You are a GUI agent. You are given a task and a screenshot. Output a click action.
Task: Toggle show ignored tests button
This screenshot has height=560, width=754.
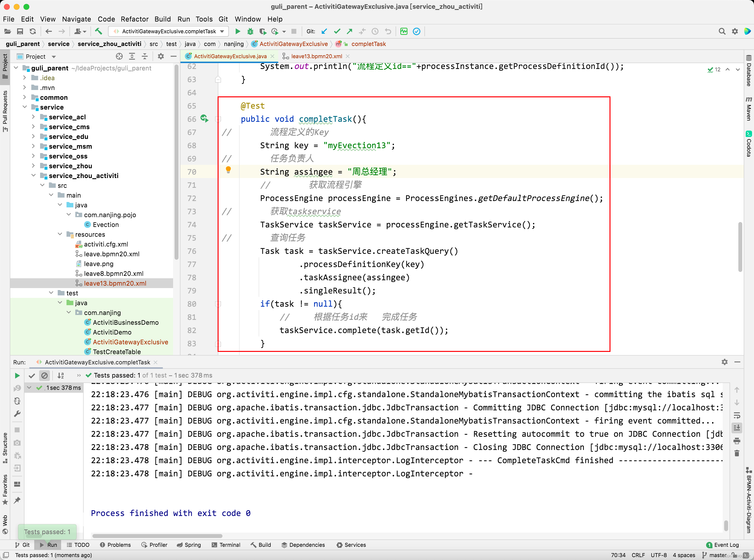[44, 376]
